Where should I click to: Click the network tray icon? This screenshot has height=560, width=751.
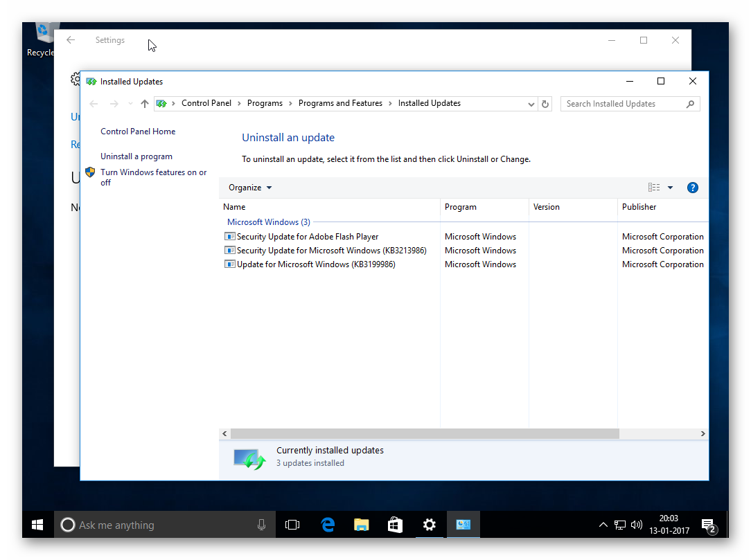click(x=620, y=525)
